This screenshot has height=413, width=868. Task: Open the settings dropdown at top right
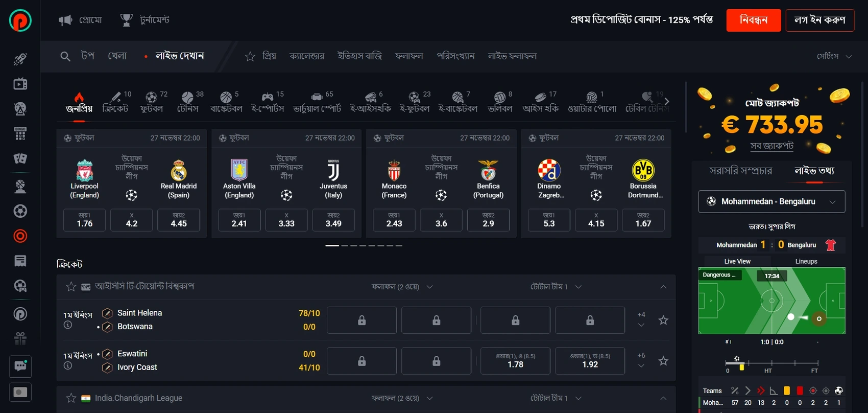point(834,56)
